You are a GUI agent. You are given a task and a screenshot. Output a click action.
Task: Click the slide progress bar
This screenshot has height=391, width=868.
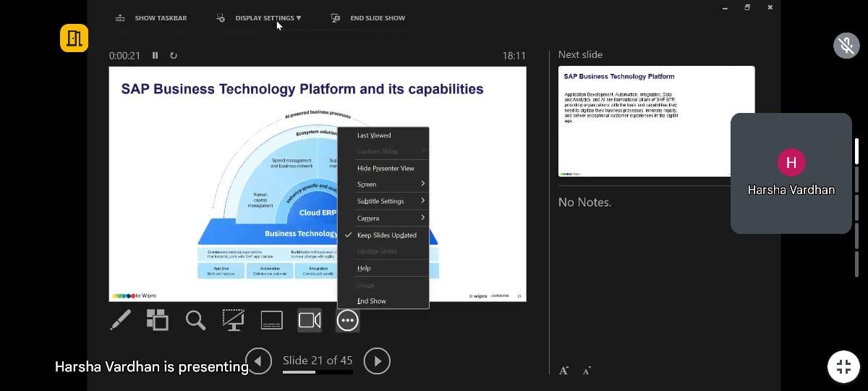(x=318, y=372)
